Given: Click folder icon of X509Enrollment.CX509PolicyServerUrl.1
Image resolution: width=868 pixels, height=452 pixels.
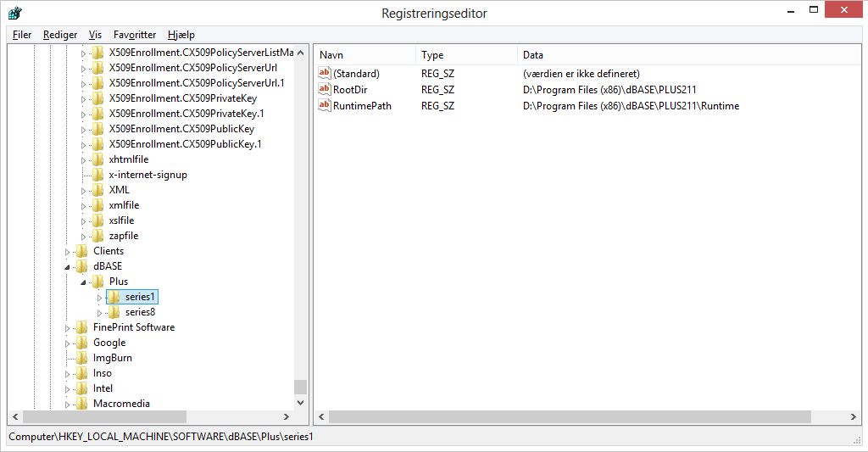Looking at the screenshot, I should pyautogui.click(x=97, y=83).
